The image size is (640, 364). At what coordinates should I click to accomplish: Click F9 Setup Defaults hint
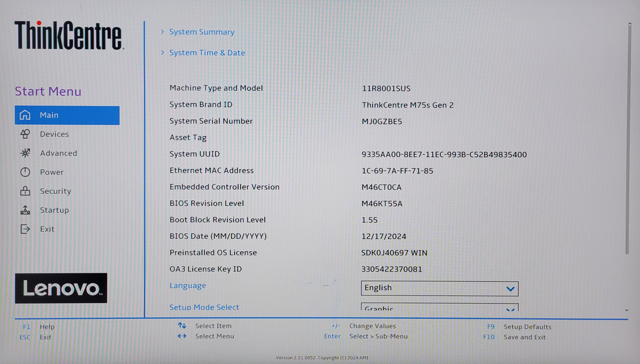point(519,327)
